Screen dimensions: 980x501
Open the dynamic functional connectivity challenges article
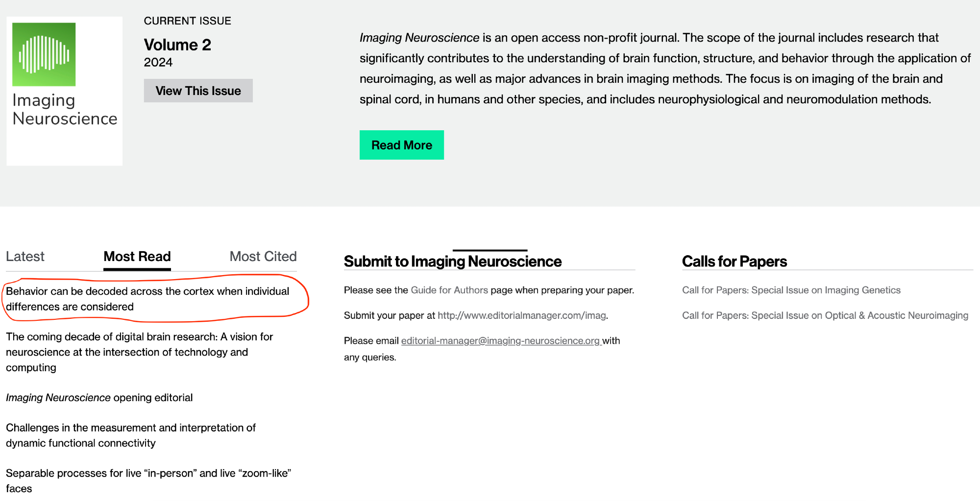(x=130, y=435)
